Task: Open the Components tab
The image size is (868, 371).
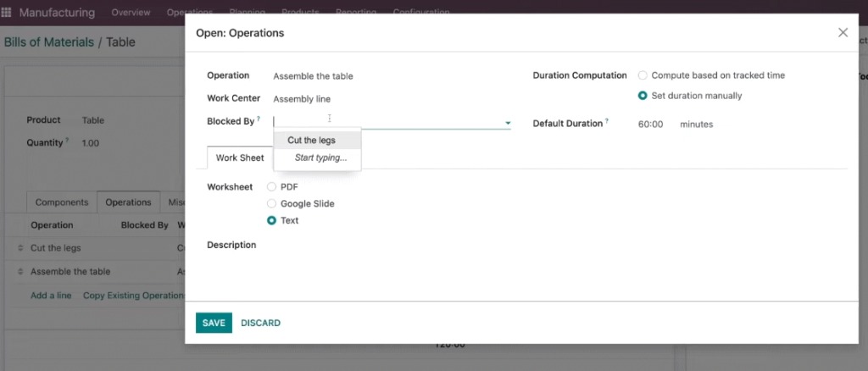Action: point(62,202)
